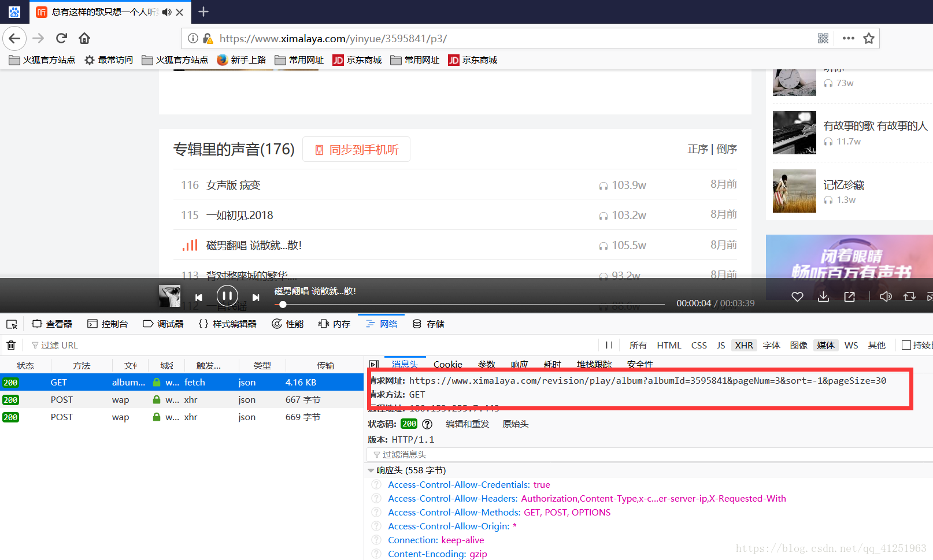Show site information icon in address bar
Image resolution: width=933 pixels, height=560 pixels.
point(193,38)
